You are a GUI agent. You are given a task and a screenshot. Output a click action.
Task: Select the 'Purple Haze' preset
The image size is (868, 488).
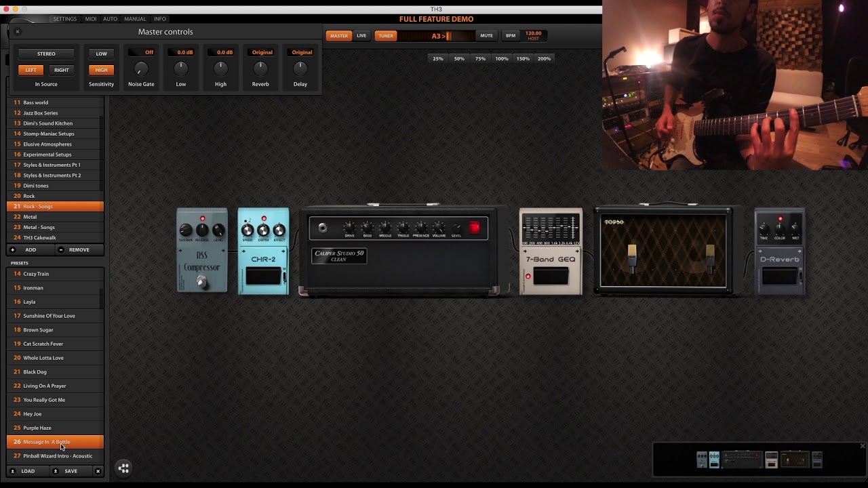pos(55,428)
